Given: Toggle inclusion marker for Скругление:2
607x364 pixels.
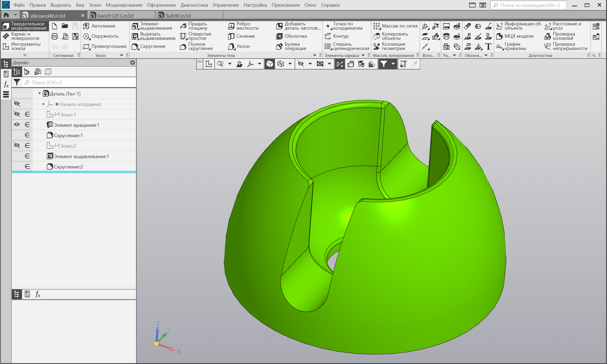Looking at the screenshot, I should point(27,166).
